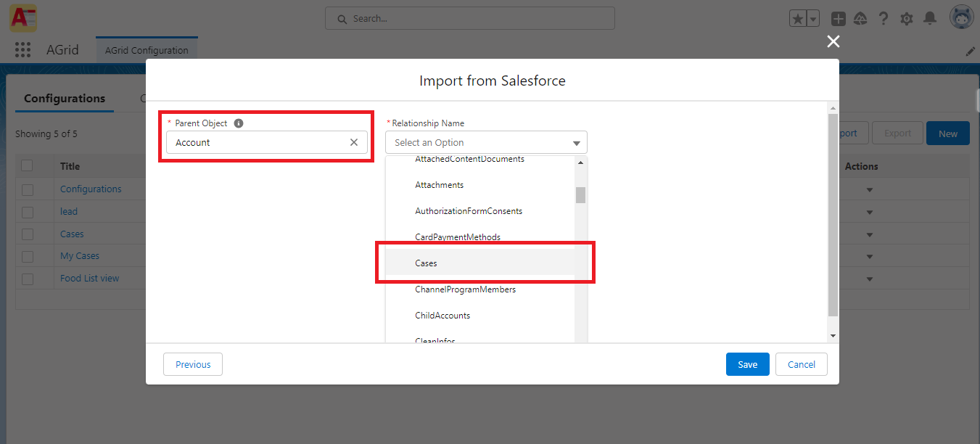Click the pencil edit page icon

970,52
